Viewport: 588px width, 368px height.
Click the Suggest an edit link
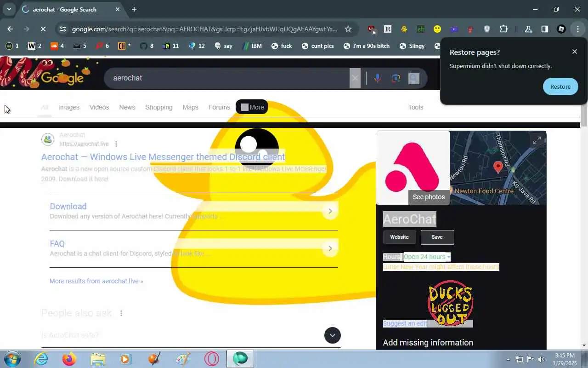click(405, 323)
